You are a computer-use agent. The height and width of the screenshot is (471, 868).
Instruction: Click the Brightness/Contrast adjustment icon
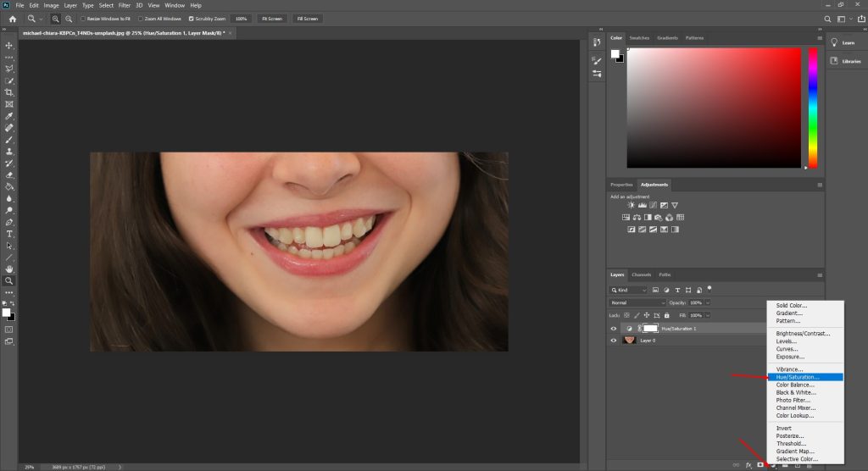[x=631, y=205]
